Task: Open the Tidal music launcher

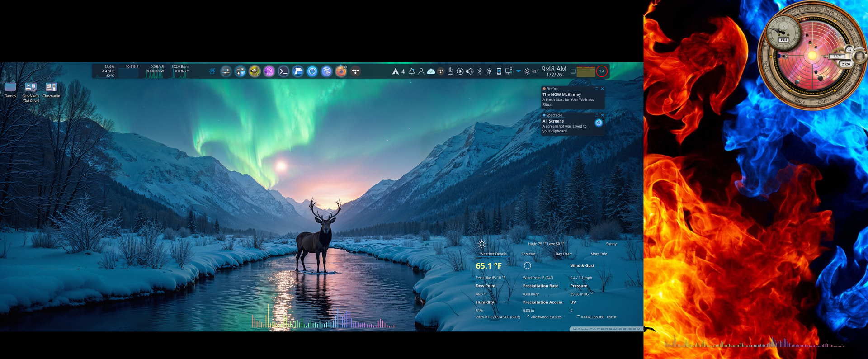Action: (355, 71)
